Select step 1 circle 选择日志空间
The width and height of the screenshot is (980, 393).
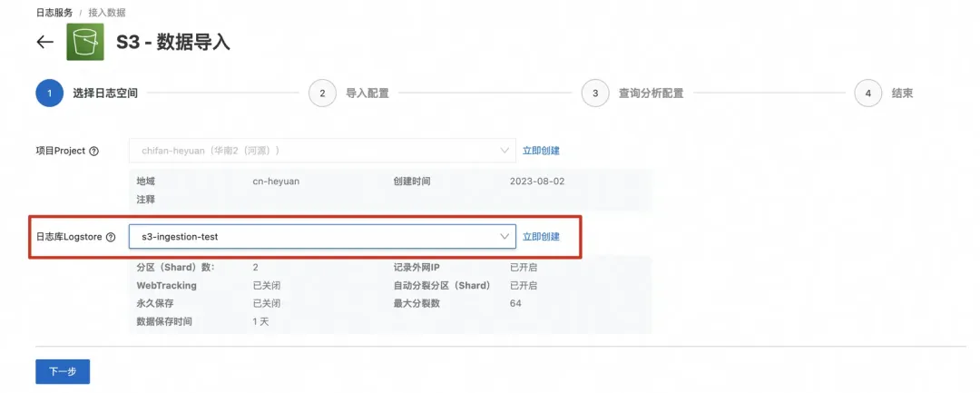pyautogui.click(x=49, y=93)
